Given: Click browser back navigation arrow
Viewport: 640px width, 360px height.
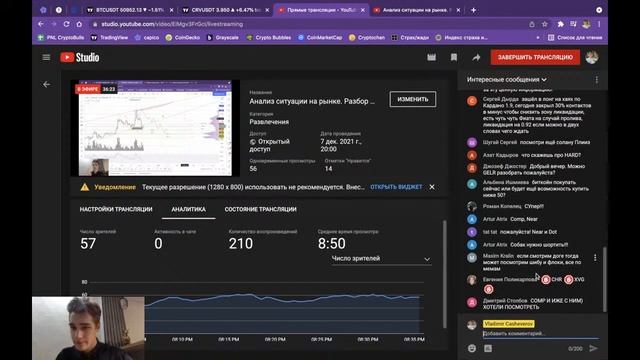Looking at the screenshot, I should [41, 24].
